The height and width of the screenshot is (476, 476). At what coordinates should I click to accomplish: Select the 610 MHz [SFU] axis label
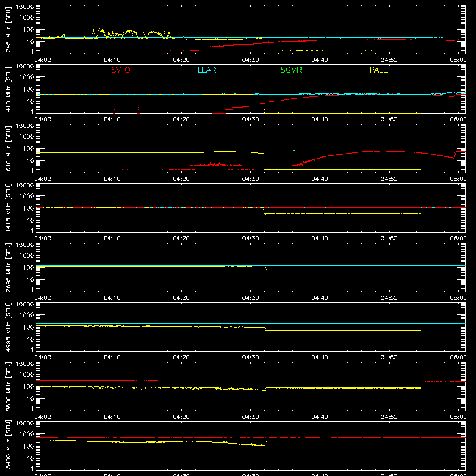[8, 148]
